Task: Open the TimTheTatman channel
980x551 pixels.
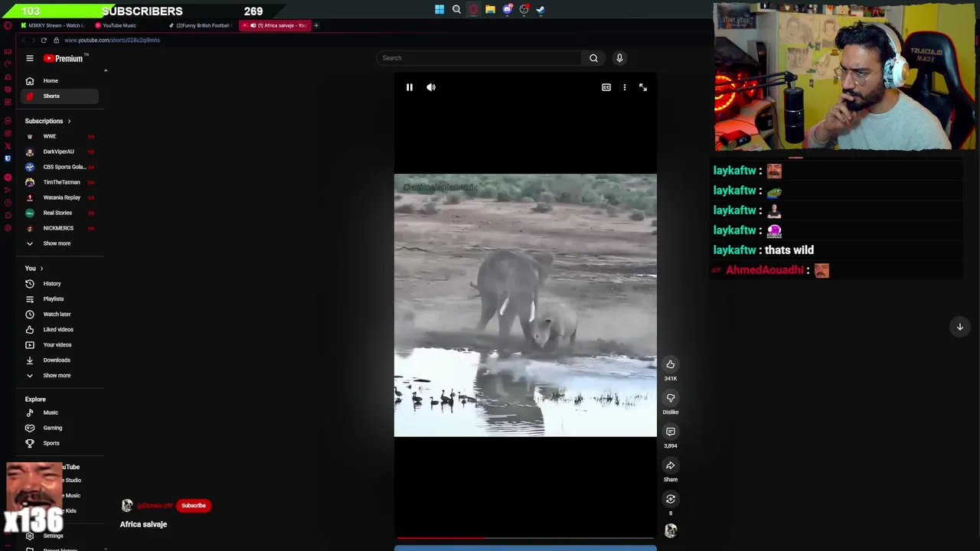Action: 60,182
